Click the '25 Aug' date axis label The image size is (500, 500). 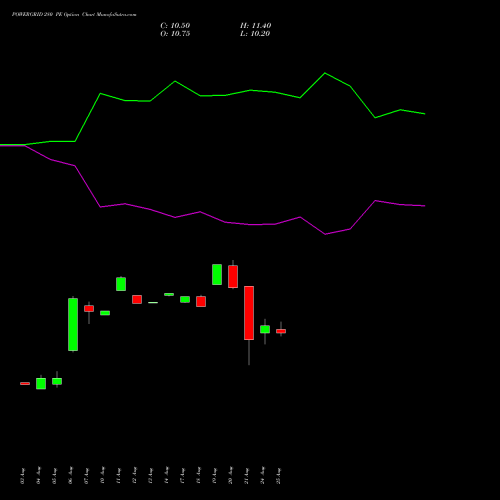[279, 475]
